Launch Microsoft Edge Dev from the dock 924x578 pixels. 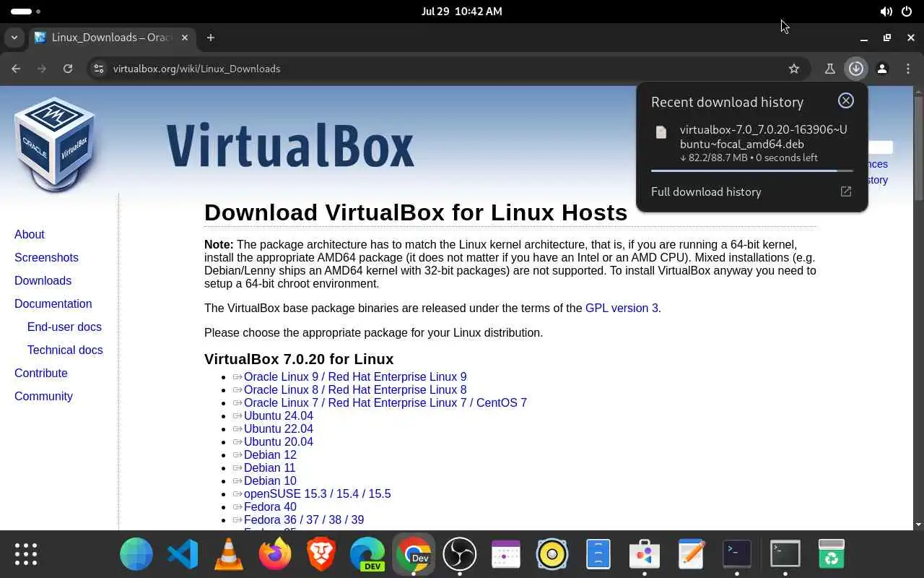point(367,554)
